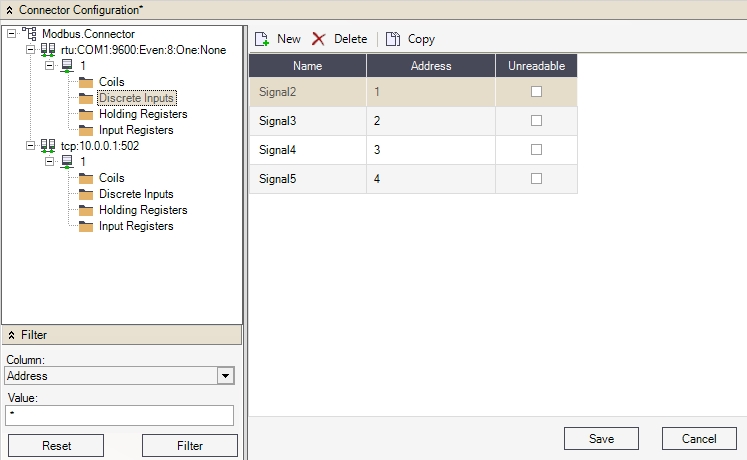
Task: Click the red Delete icon
Action: (x=319, y=39)
